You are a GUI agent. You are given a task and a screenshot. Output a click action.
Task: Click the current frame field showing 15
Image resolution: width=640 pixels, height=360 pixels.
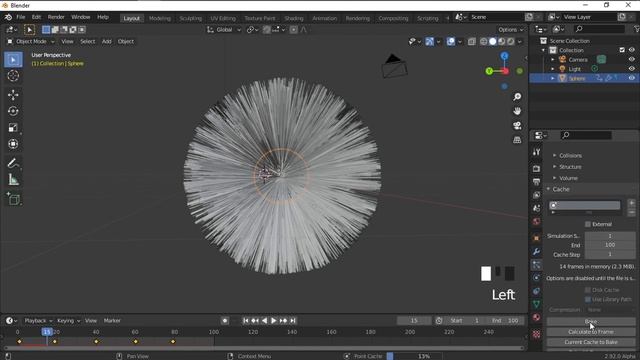[x=414, y=321]
